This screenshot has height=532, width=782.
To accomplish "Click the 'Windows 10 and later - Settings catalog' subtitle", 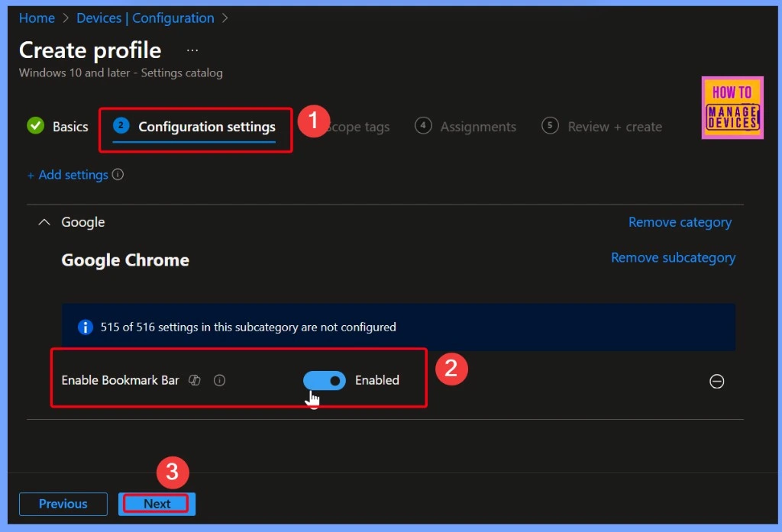I will [121, 73].
